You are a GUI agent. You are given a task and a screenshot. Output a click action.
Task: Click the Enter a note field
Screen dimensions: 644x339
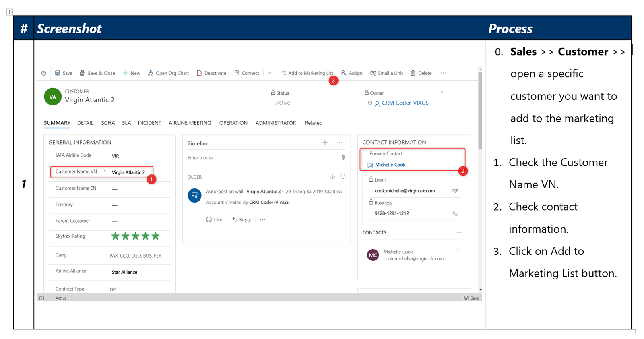[x=262, y=158]
